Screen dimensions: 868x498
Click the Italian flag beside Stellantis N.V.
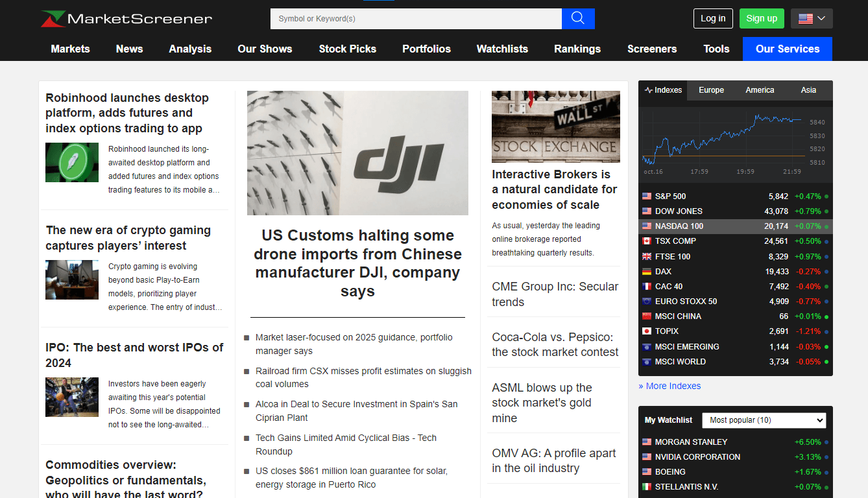[x=646, y=487]
